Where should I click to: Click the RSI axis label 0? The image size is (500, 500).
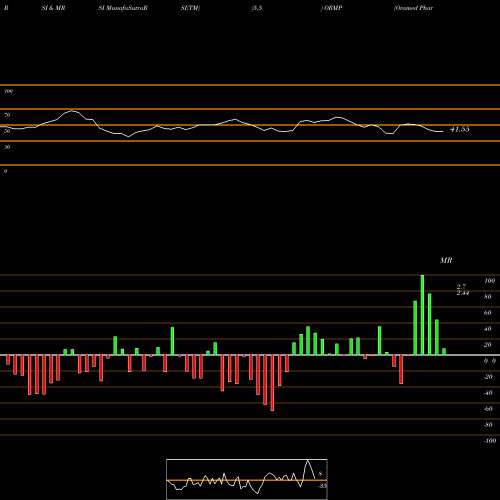coord(5,171)
